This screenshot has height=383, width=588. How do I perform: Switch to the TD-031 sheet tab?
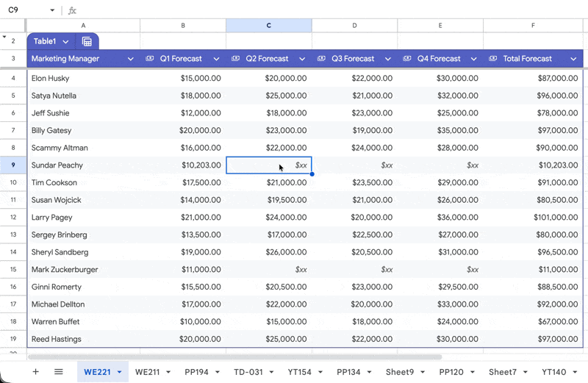[248, 372]
